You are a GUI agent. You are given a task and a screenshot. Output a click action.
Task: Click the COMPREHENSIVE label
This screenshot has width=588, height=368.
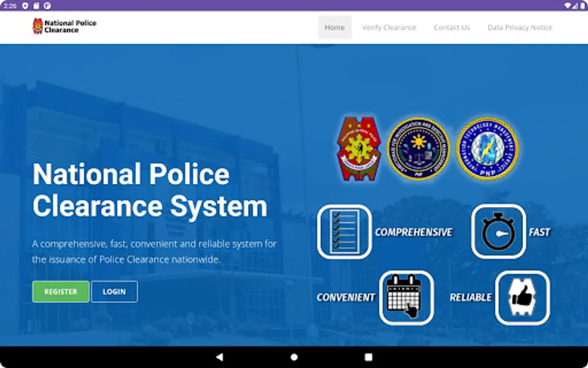click(x=414, y=232)
